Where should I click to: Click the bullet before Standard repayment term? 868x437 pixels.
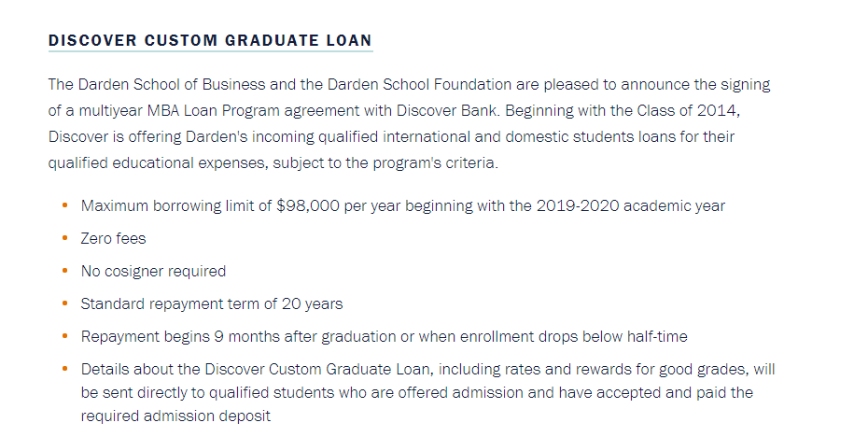(64, 303)
